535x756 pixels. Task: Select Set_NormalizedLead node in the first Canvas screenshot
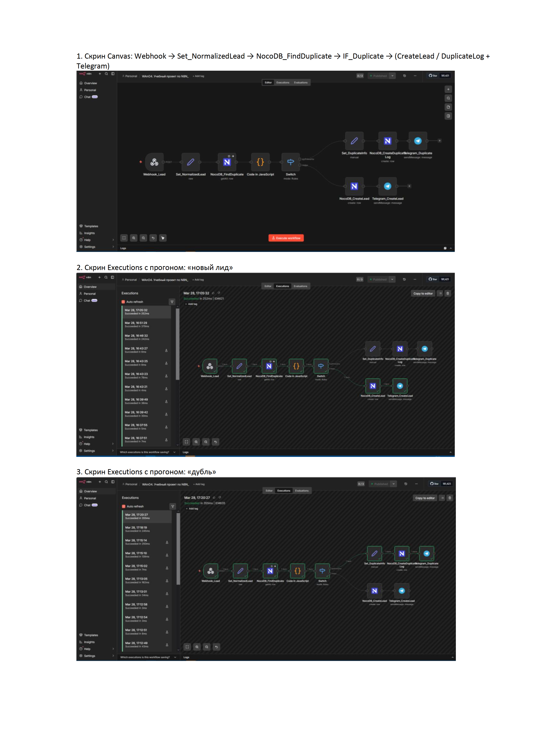[190, 162]
